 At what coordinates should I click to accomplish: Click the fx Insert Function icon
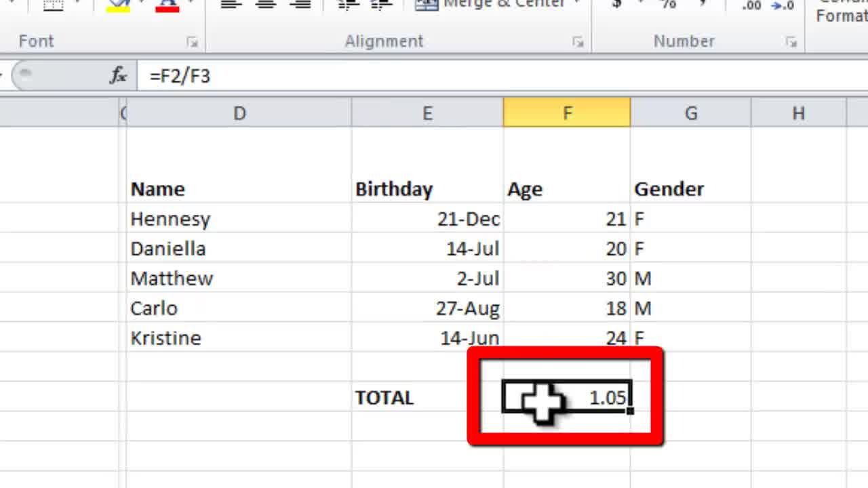[119, 75]
